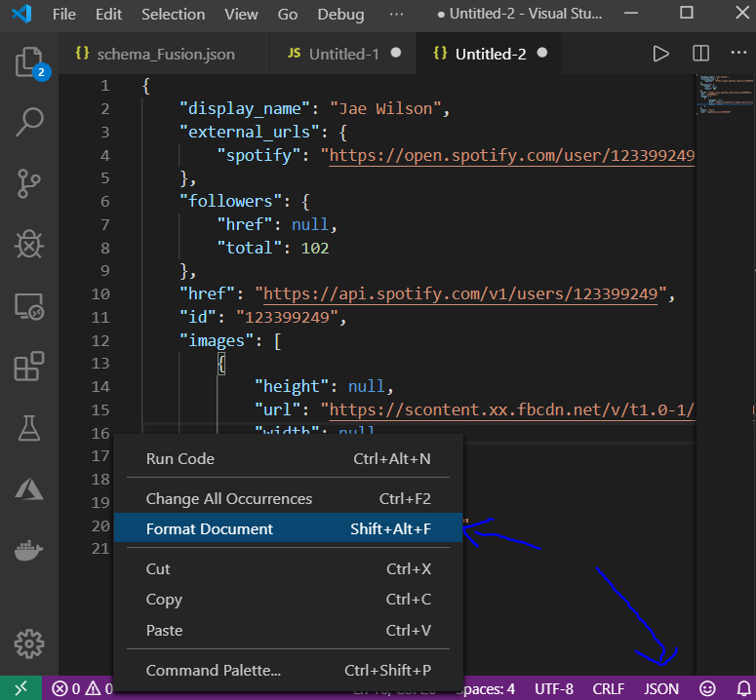Open the Edit menu
Viewport: 756px width, 700px height.
(x=108, y=15)
